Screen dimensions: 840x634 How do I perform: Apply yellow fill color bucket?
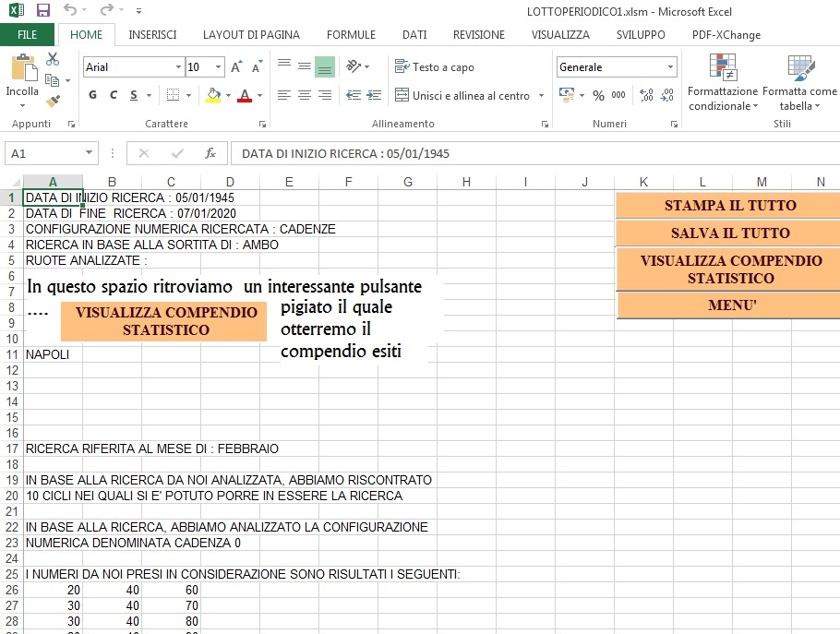pos(213,95)
